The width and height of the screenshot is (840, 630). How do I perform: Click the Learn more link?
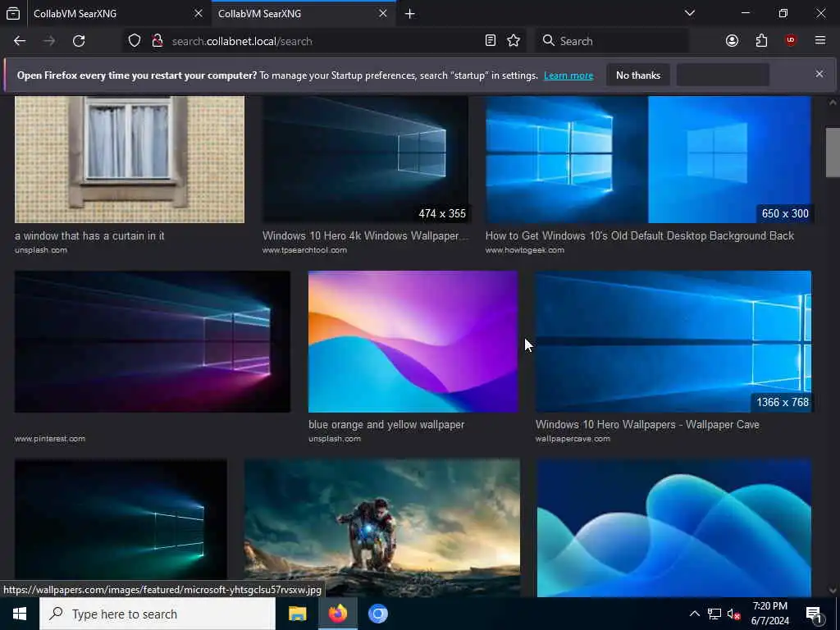click(568, 75)
